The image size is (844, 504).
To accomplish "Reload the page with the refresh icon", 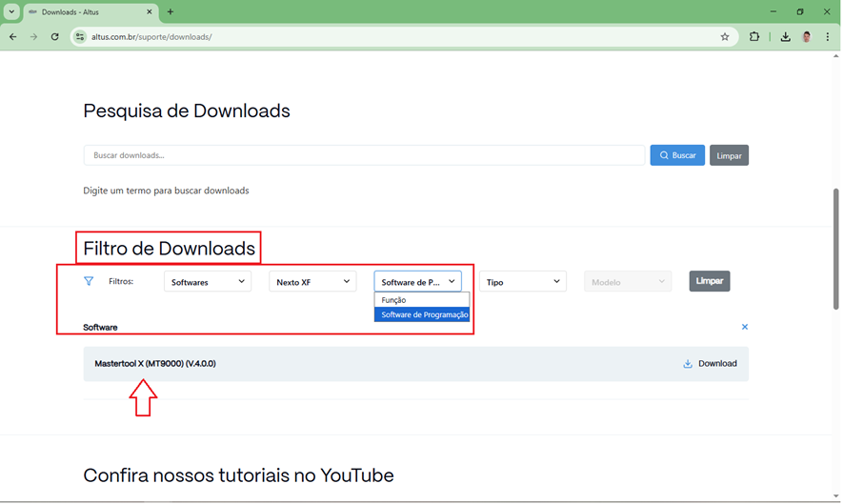I will point(54,37).
